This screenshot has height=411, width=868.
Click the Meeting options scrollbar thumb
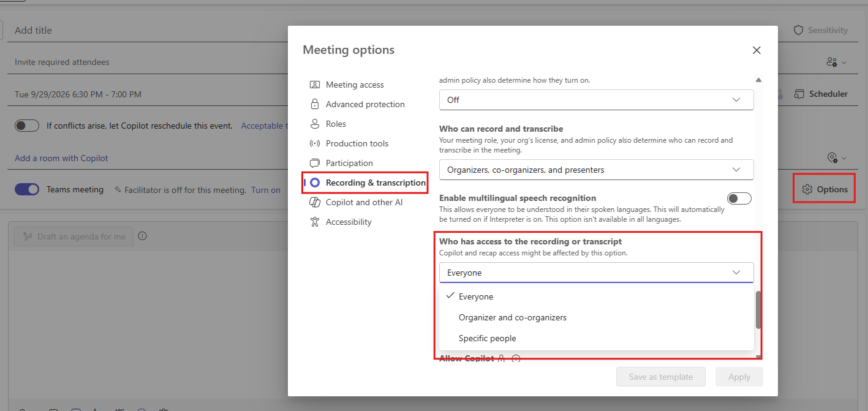758,309
